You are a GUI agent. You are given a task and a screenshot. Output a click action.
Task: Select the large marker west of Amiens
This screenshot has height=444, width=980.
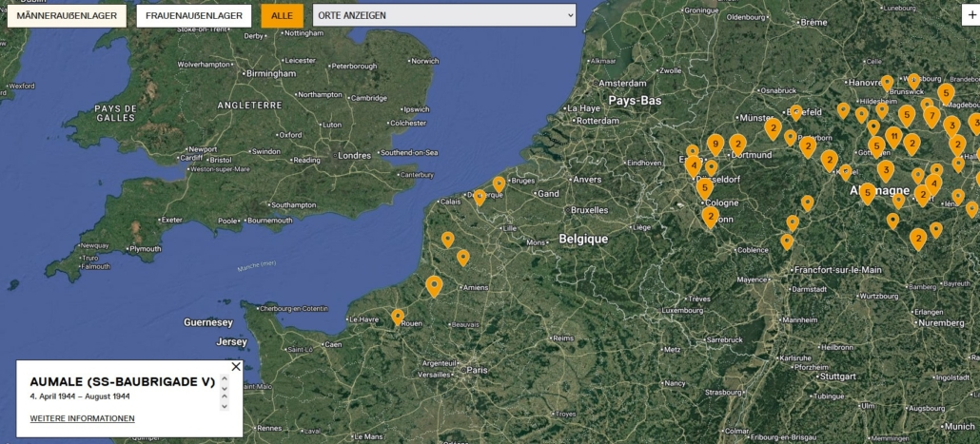click(x=434, y=285)
